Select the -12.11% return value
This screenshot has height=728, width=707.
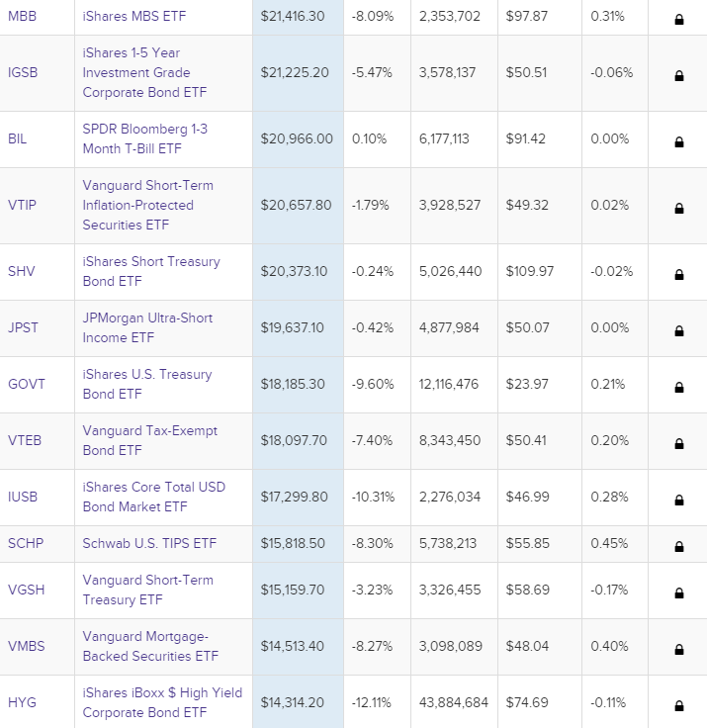(372, 703)
